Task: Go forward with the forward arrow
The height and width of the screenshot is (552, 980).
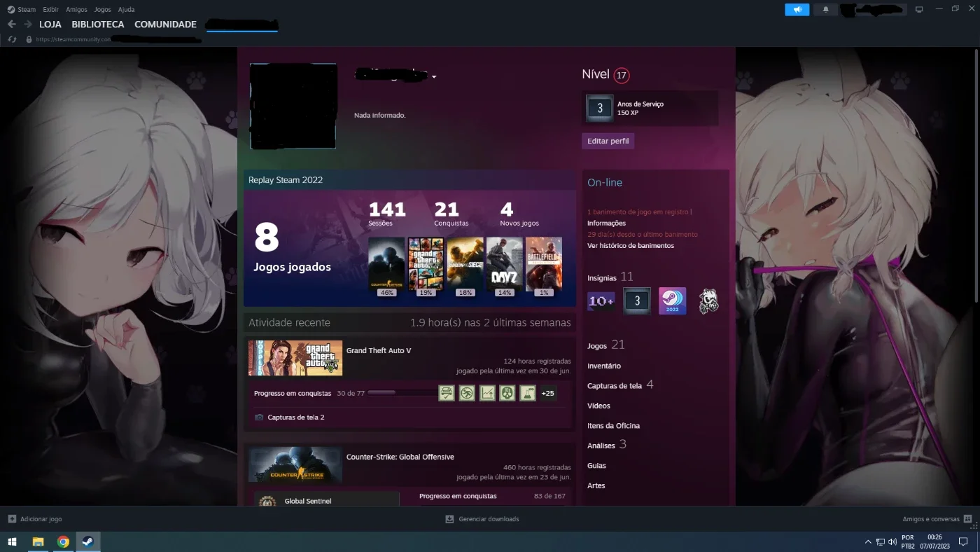Action: coord(28,25)
